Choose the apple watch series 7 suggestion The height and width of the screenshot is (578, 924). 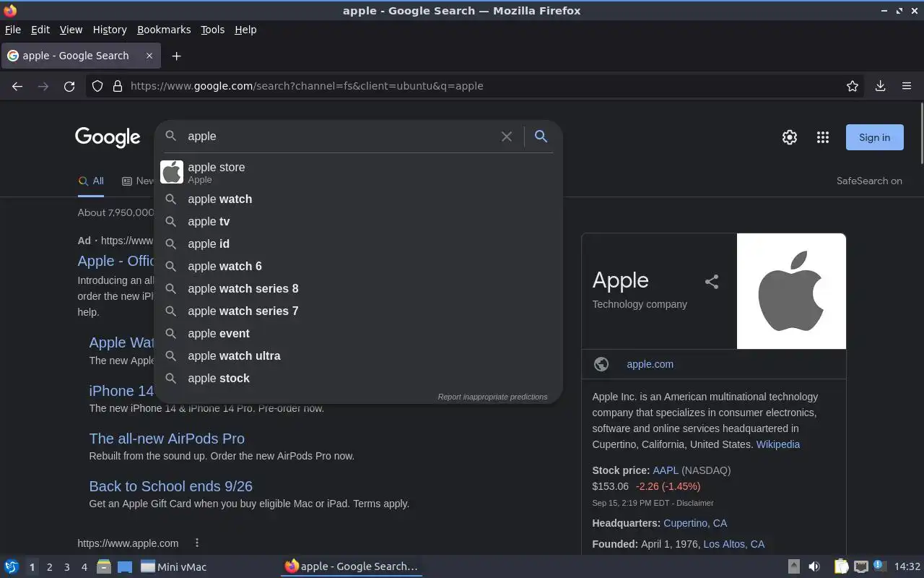coord(358,311)
